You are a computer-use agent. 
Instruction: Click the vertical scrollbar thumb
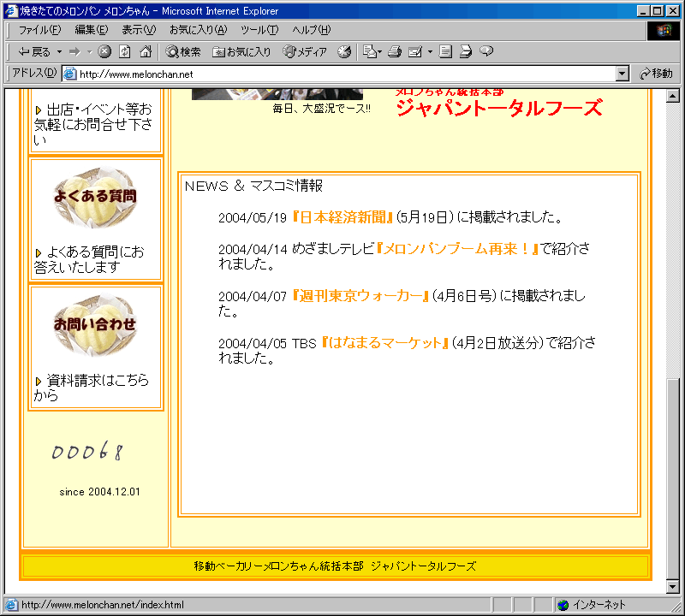tap(673, 478)
